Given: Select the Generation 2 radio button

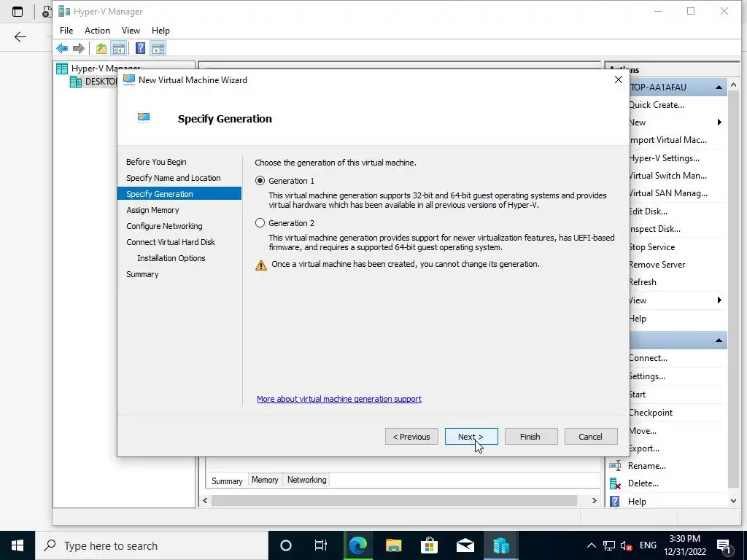Looking at the screenshot, I should (x=260, y=223).
